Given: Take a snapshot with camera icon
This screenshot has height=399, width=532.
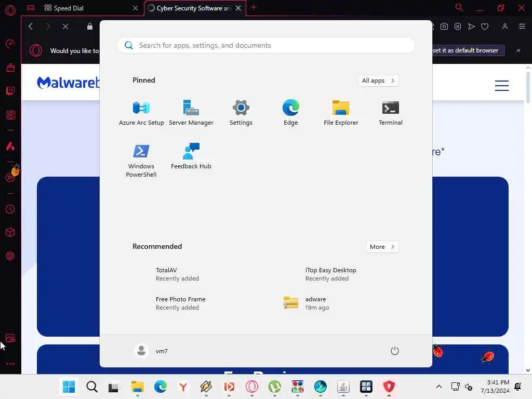Looking at the screenshot, I should pyautogui.click(x=444, y=26).
